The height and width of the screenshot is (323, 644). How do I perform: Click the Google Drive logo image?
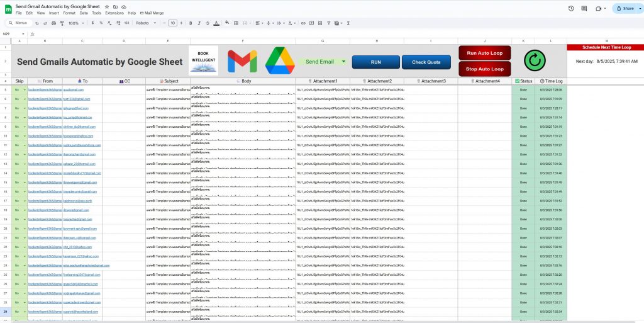coord(280,61)
